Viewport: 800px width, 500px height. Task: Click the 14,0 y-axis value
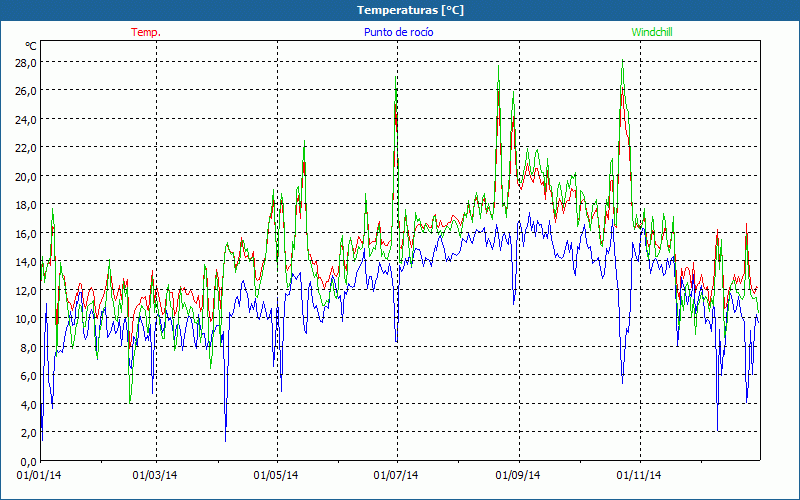[26, 262]
